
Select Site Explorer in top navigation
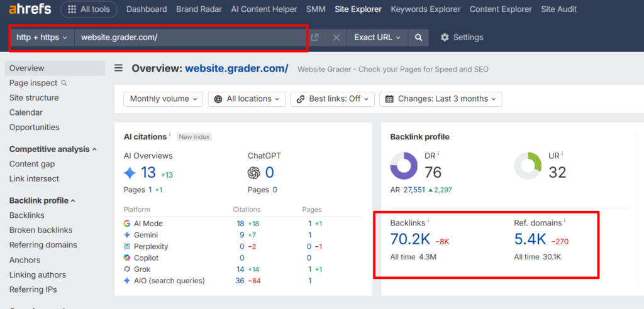pos(358,9)
